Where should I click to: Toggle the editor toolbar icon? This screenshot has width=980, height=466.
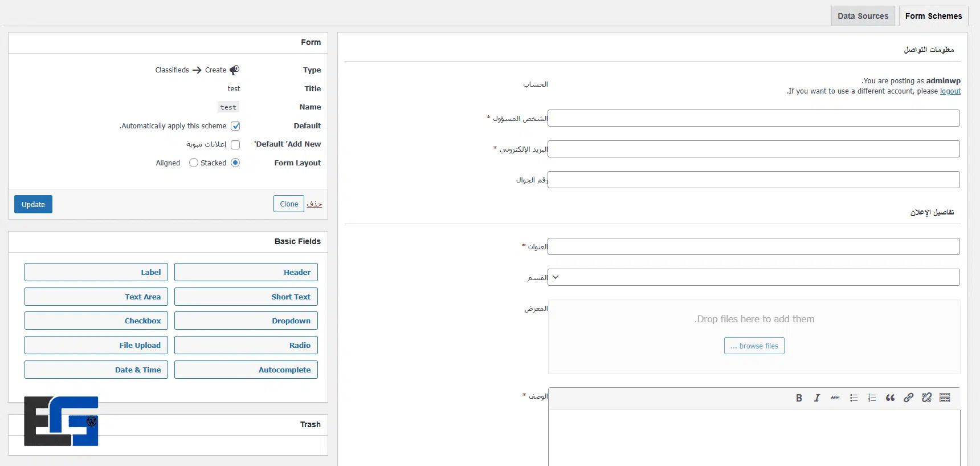[x=945, y=398]
